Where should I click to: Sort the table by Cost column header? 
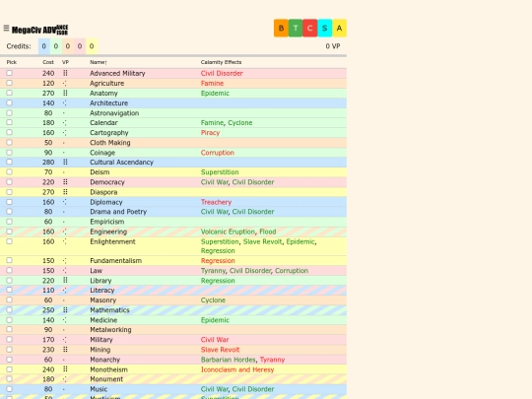click(x=48, y=62)
